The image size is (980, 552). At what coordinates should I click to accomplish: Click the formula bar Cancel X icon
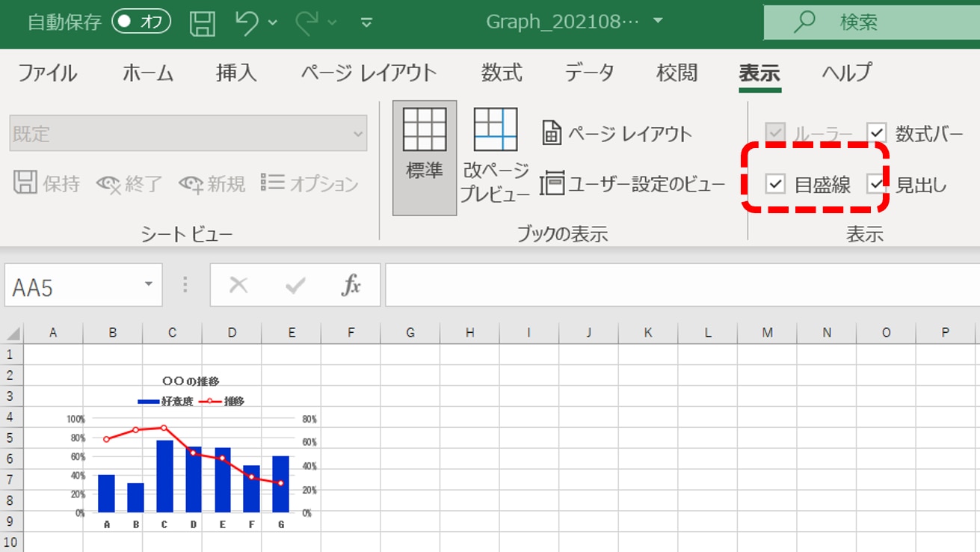pyautogui.click(x=238, y=285)
